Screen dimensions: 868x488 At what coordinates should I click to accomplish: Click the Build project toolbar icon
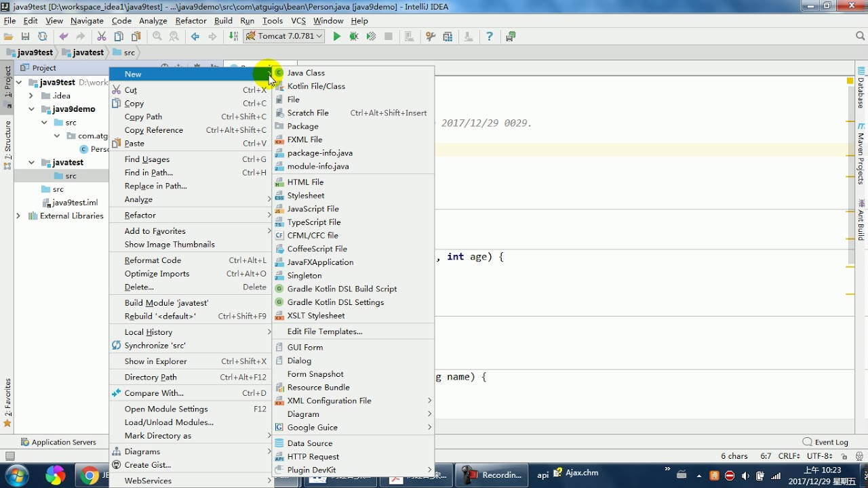233,37
